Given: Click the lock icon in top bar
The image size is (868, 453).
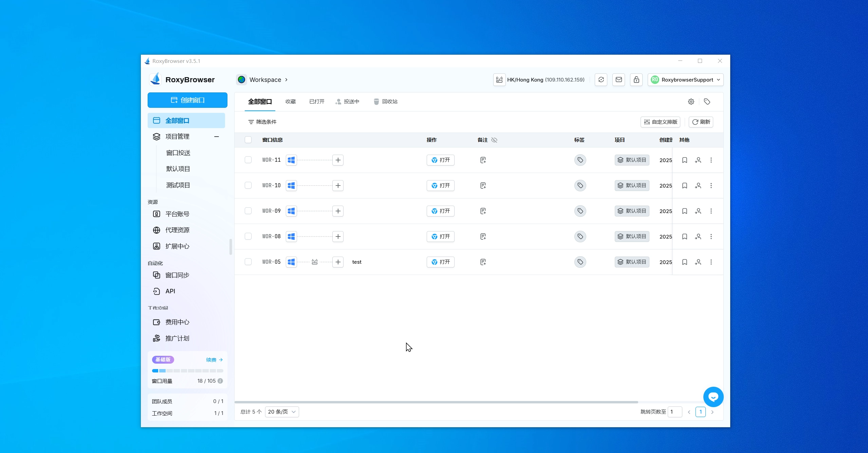Looking at the screenshot, I should point(636,80).
